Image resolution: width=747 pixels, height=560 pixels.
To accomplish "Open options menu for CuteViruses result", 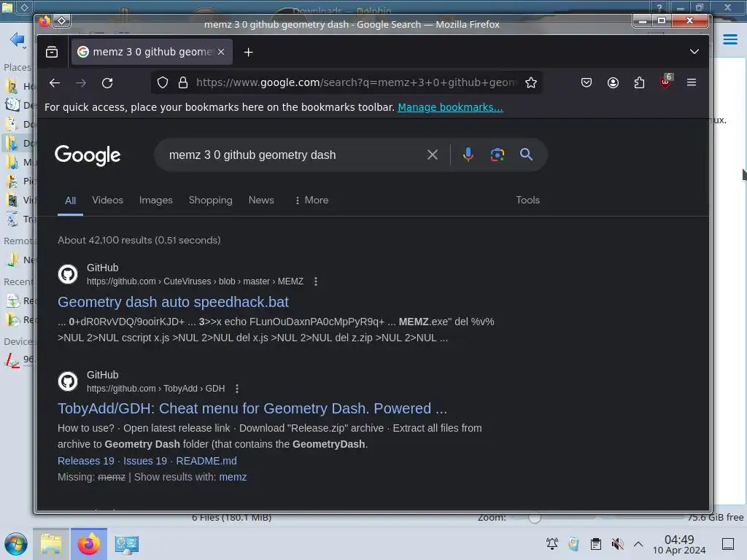I will coord(316,281).
